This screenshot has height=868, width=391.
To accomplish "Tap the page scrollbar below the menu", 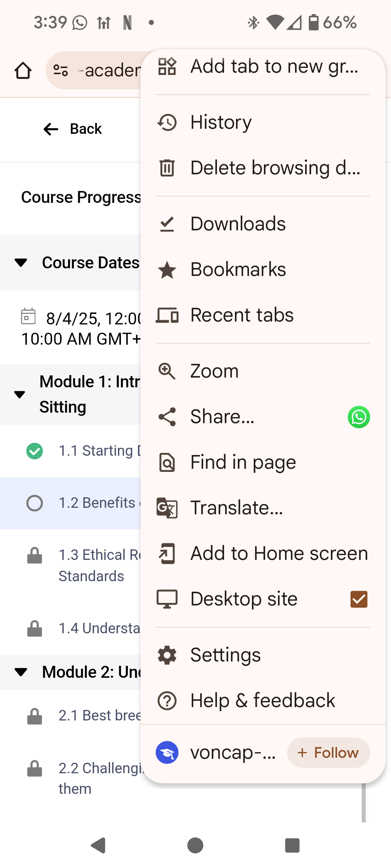I will click(x=363, y=803).
